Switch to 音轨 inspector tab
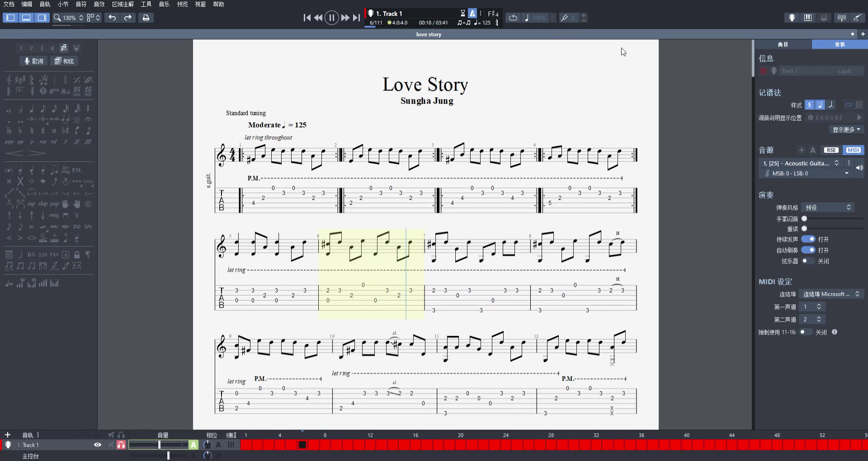 (840, 44)
